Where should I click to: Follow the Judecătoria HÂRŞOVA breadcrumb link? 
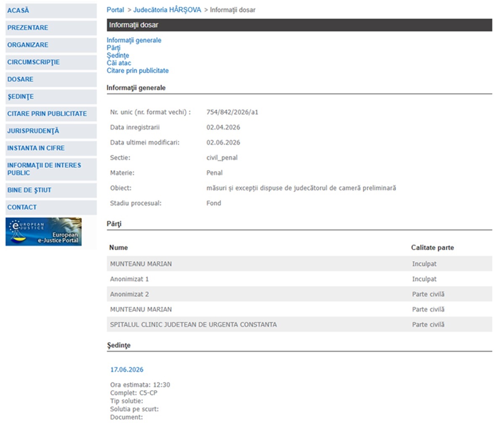[x=167, y=10]
